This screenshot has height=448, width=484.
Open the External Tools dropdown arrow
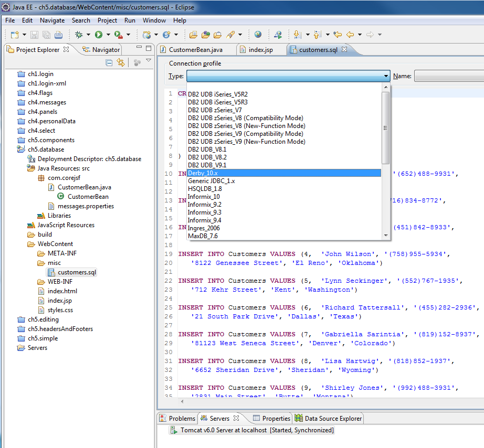129,35
